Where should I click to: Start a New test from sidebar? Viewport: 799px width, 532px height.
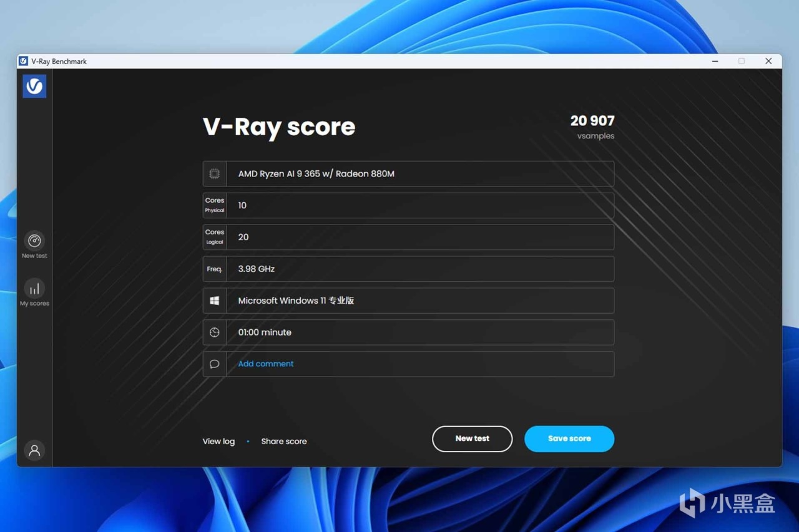tap(34, 245)
